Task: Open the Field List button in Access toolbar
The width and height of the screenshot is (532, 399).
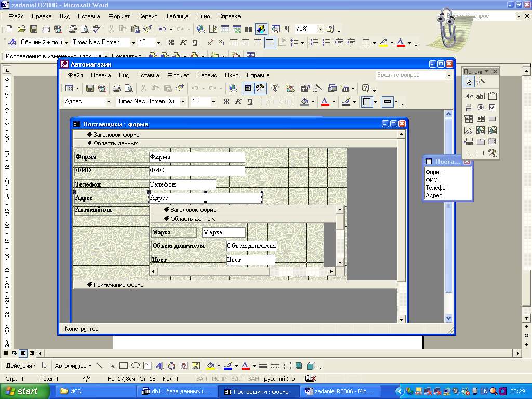Action: click(x=248, y=88)
